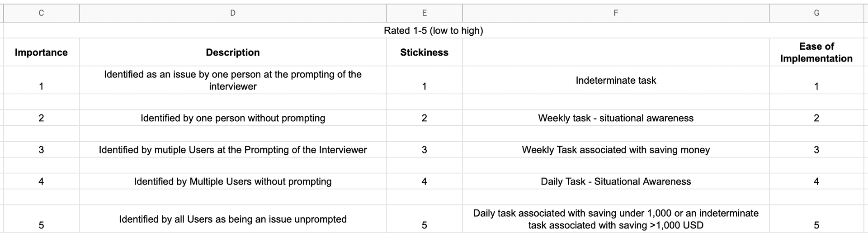Click the column E header
This screenshot has width=868, height=233.
(x=424, y=13)
